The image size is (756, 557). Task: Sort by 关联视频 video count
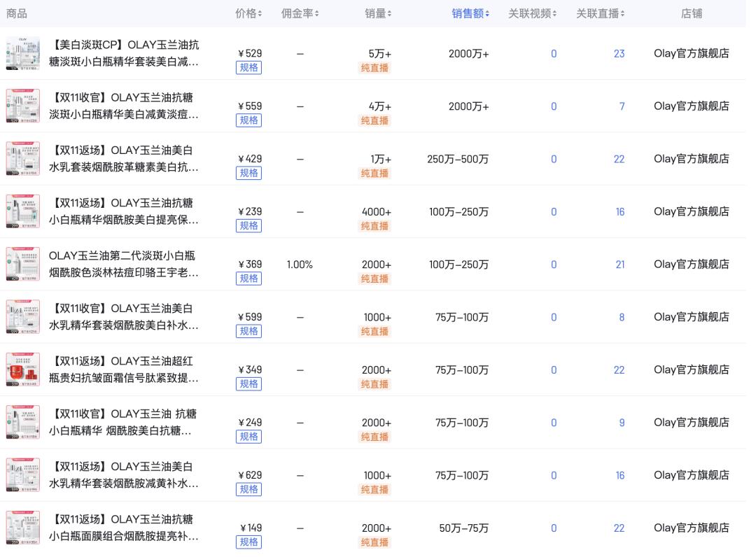532,13
